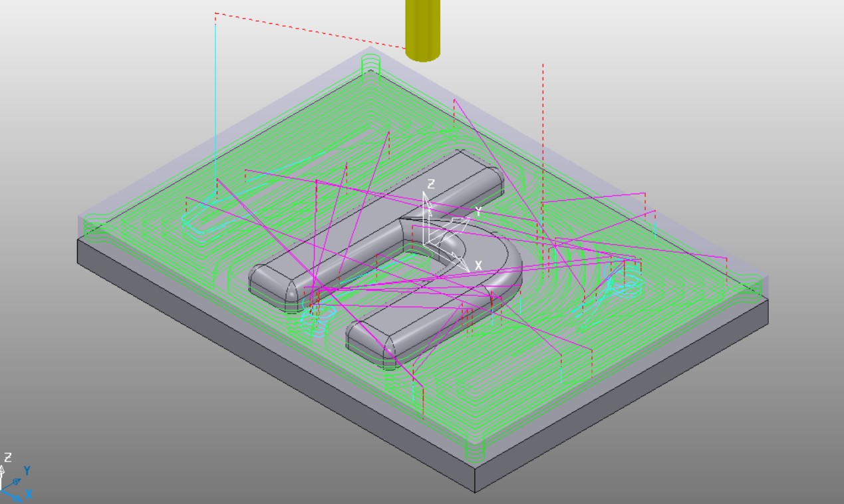Click the white XYZ coordinate system at part center

(452, 225)
